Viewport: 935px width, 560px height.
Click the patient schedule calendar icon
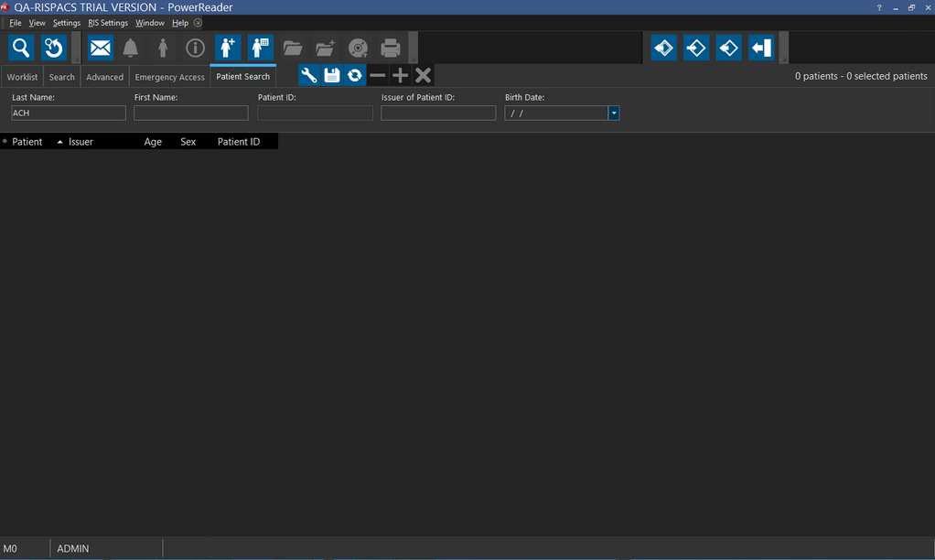261,48
